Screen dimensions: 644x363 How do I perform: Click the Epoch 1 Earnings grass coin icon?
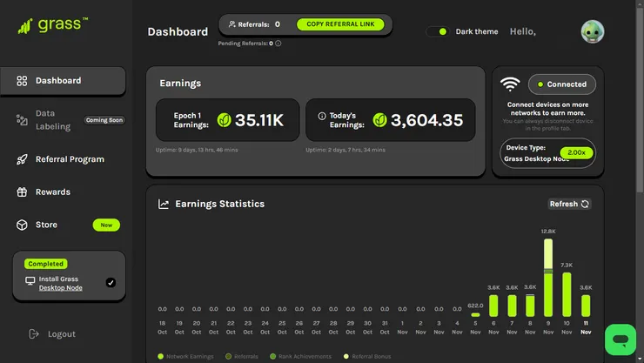point(224,120)
